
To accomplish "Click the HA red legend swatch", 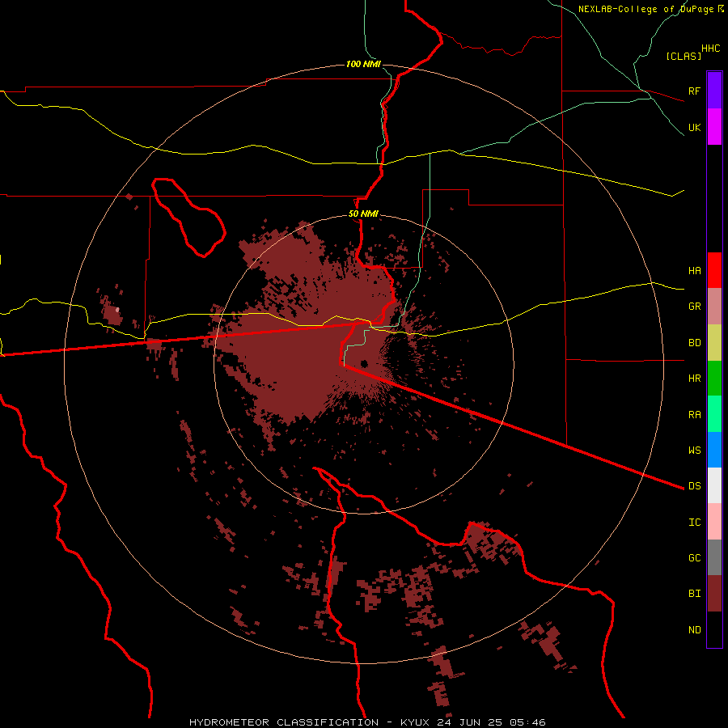I will click(714, 270).
